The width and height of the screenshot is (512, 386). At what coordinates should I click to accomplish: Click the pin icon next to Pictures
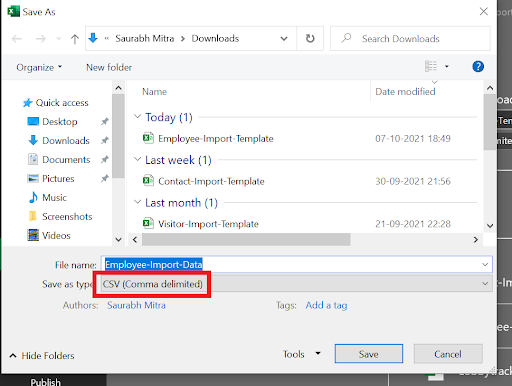pyautogui.click(x=105, y=179)
